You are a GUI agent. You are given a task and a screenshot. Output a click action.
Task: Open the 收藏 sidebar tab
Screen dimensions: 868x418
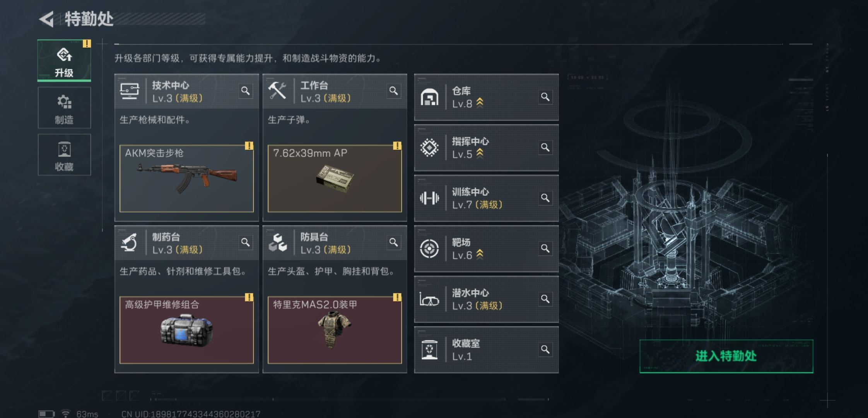[x=64, y=155]
